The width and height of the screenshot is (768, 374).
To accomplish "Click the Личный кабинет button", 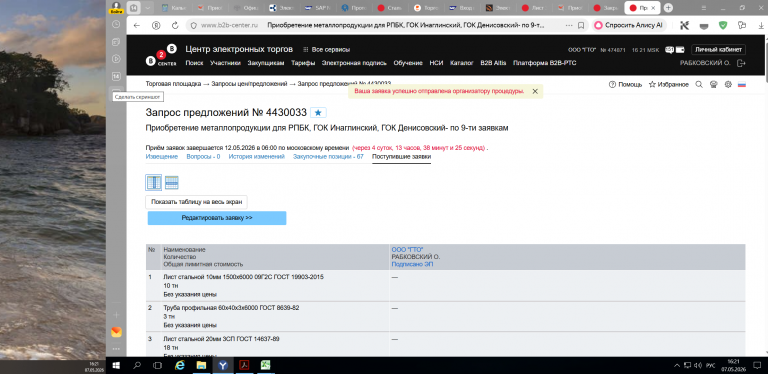I will pyautogui.click(x=719, y=49).
